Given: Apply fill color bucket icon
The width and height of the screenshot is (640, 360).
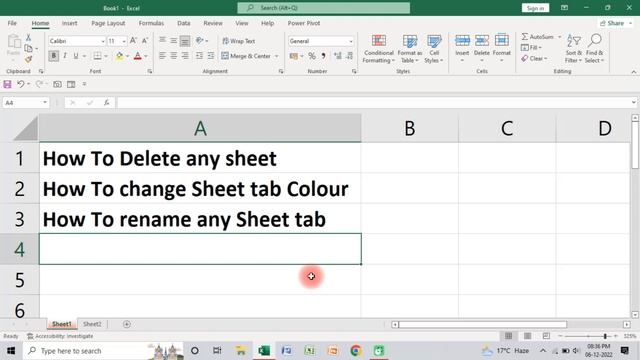Looking at the screenshot, I should tap(120, 56).
